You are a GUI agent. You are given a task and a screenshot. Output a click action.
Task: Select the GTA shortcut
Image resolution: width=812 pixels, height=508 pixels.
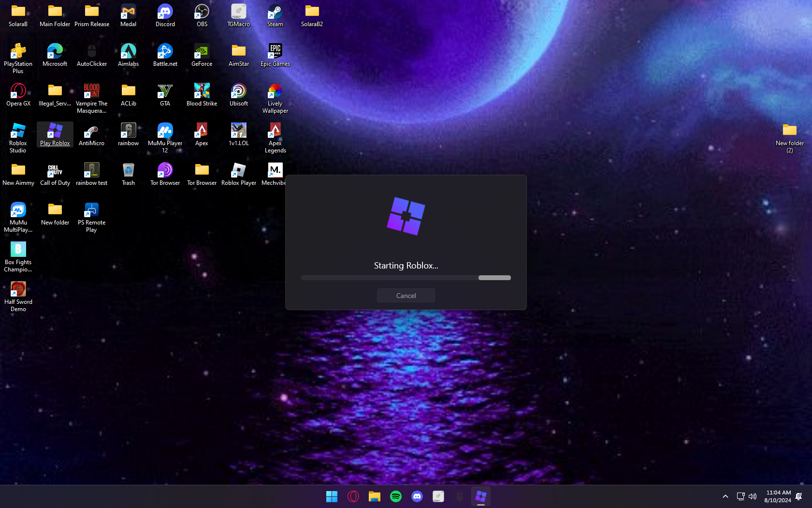pyautogui.click(x=165, y=95)
